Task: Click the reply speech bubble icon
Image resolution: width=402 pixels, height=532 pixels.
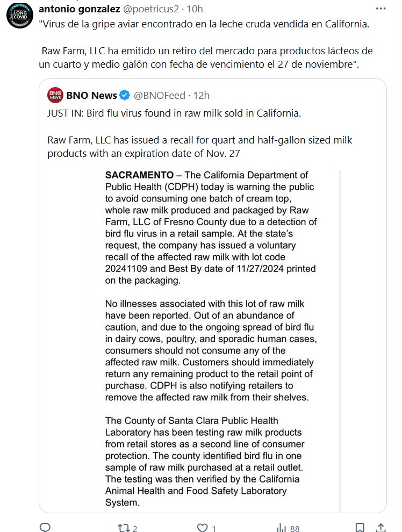Action: (x=46, y=528)
